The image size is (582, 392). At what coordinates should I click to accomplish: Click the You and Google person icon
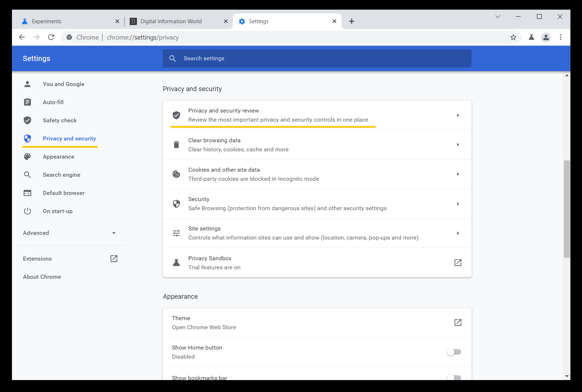tap(27, 84)
